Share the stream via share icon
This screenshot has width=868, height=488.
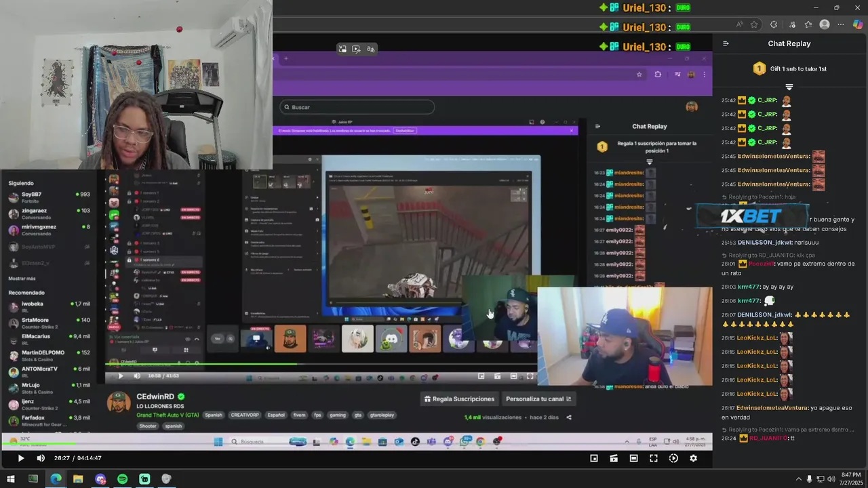(x=569, y=418)
